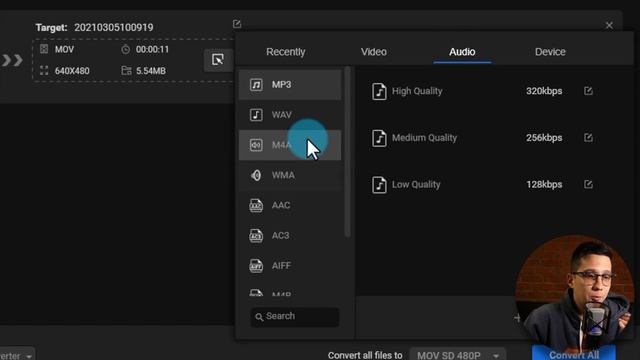Click the AC3 file icon
The image size is (640, 360).
click(x=256, y=235)
